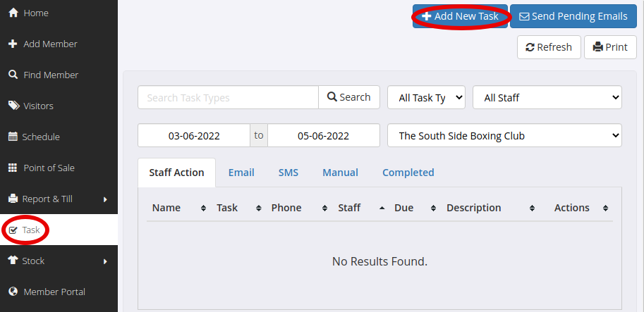Screen dimensions: 644x312
Task: Click the Refresh button
Action: coord(549,47)
